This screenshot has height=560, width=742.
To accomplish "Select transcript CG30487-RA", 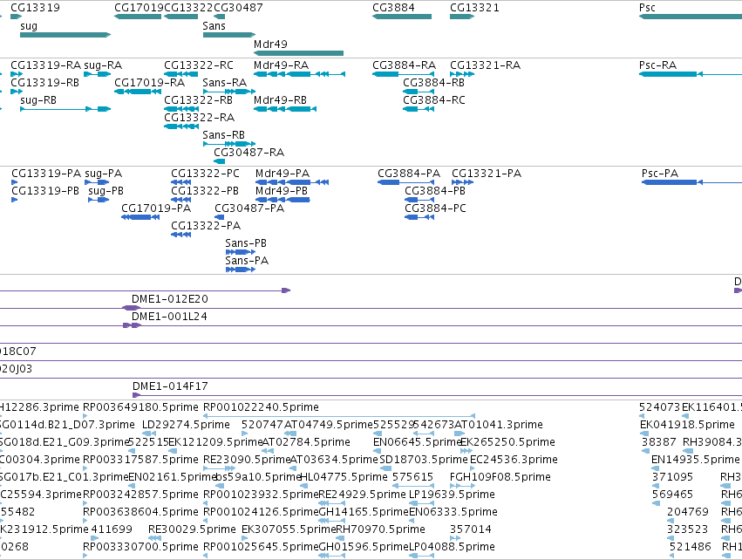I will pos(219,161).
